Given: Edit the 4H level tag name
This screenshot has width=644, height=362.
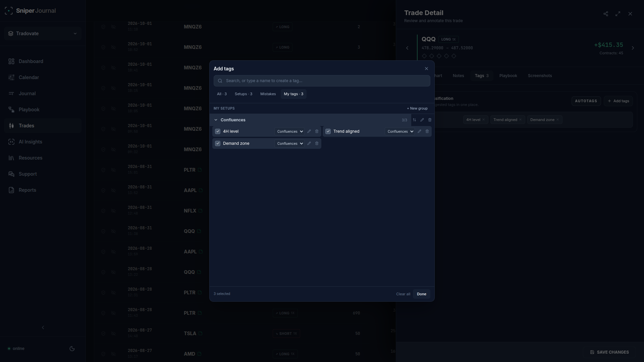Looking at the screenshot, I should point(309,131).
